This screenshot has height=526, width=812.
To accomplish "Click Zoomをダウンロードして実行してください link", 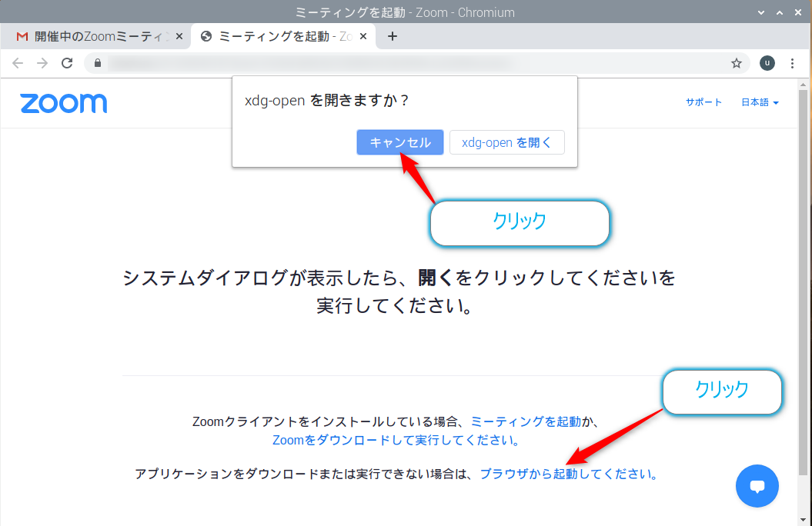I will pyautogui.click(x=396, y=440).
